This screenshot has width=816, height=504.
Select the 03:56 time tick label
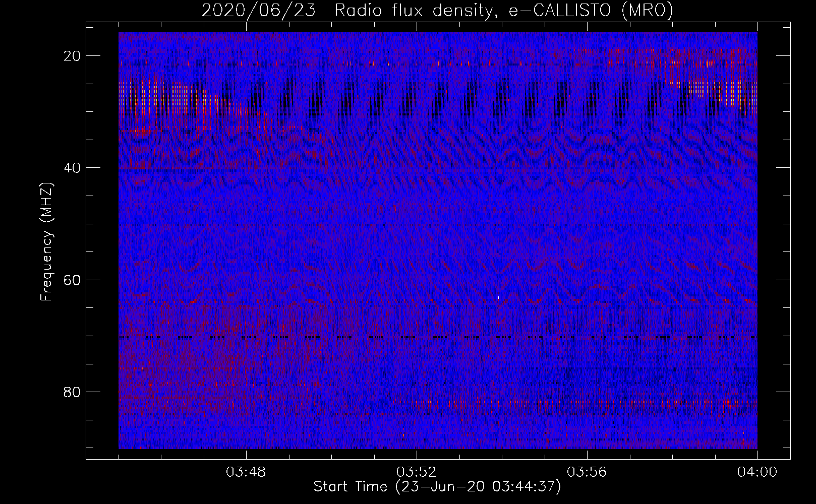click(587, 472)
